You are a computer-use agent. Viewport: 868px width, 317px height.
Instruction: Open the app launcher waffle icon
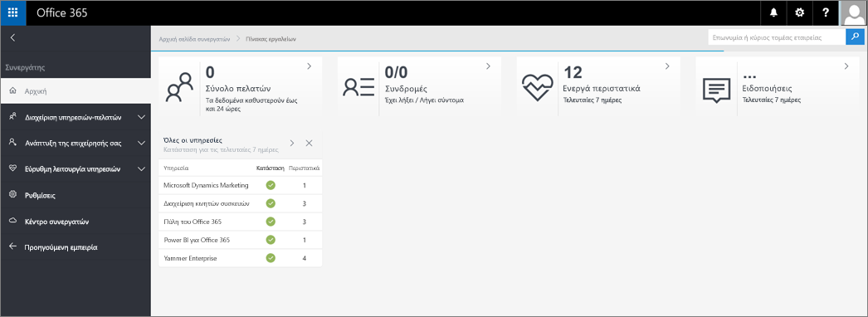(12, 12)
